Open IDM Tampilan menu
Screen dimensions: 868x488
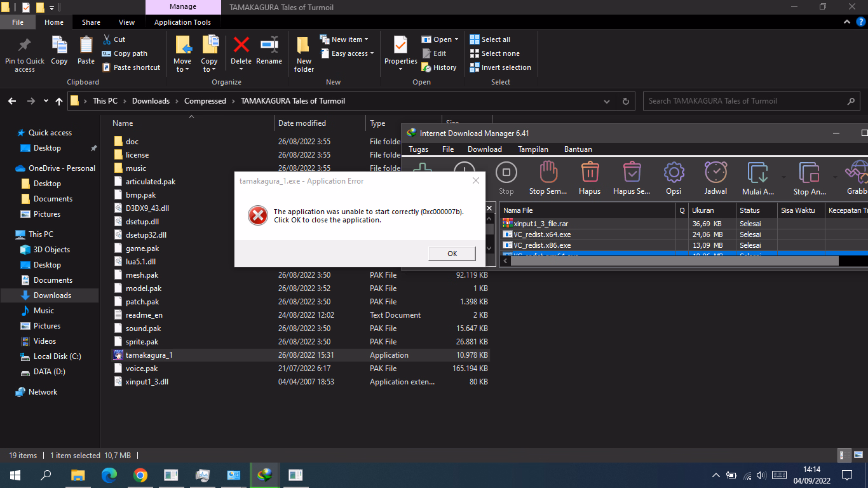click(533, 149)
